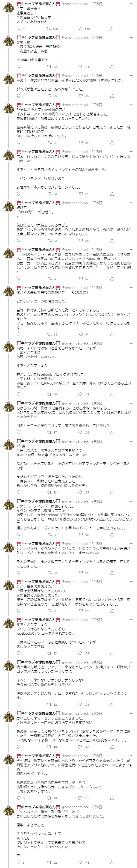
Task: Share the tweet that has 88 likes
Action: pos(112,241)
